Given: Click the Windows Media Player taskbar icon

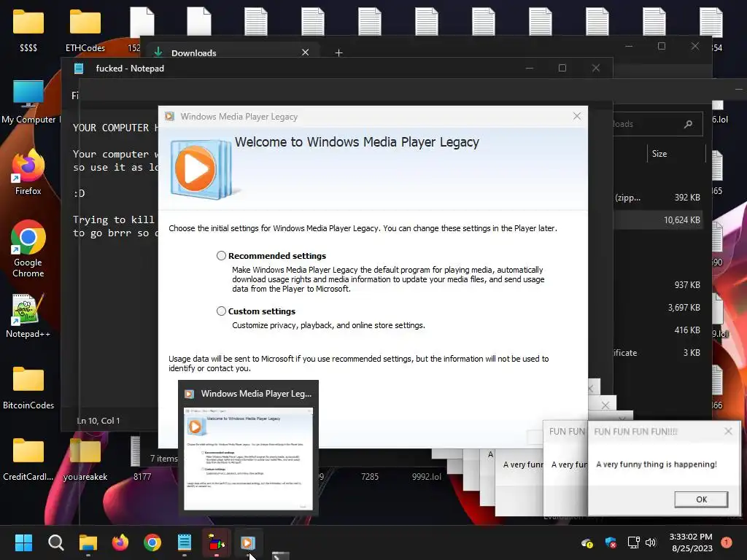Looking at the screenshot, I should 248,542.
